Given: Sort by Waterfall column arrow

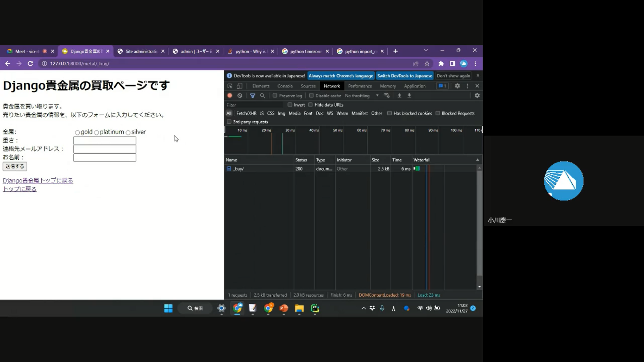Looking at the screenshot, I should tap(477, 160).
